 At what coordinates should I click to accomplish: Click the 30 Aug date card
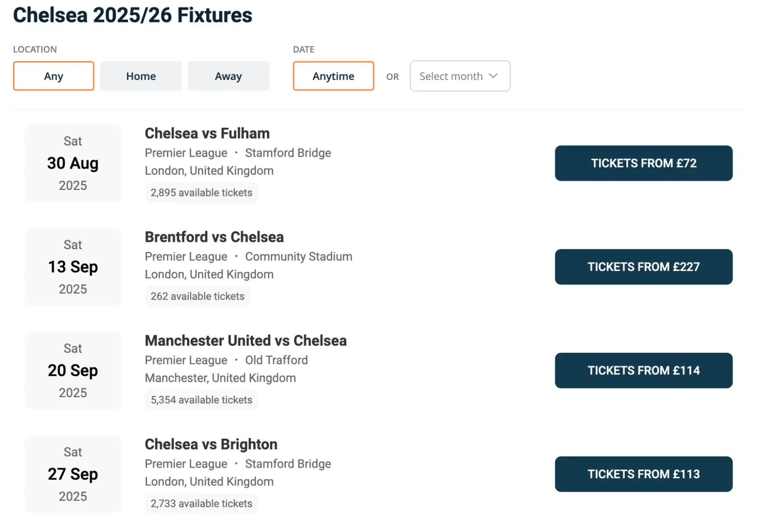pyautogui.click(x=73, y=163)
